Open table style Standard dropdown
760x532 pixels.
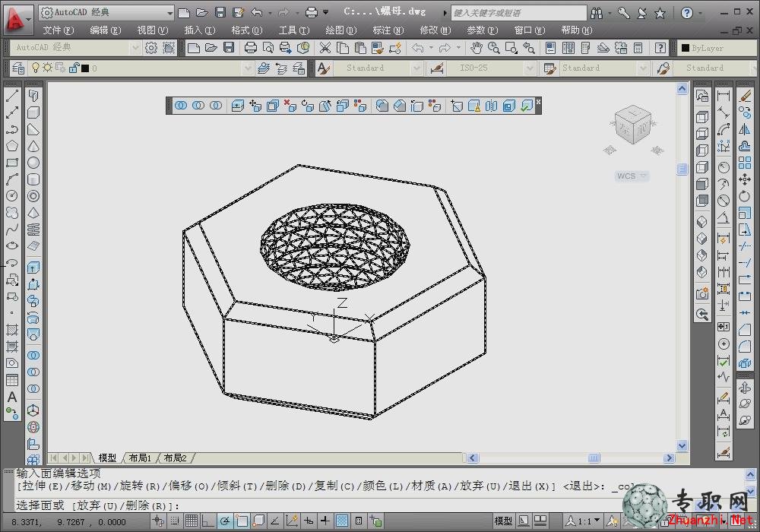(x=644, y=68)
